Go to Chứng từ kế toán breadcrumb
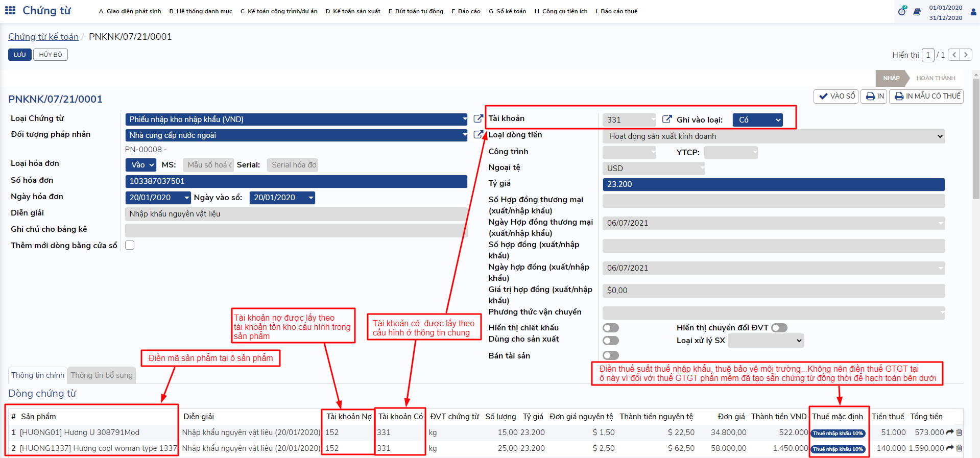 43,37
